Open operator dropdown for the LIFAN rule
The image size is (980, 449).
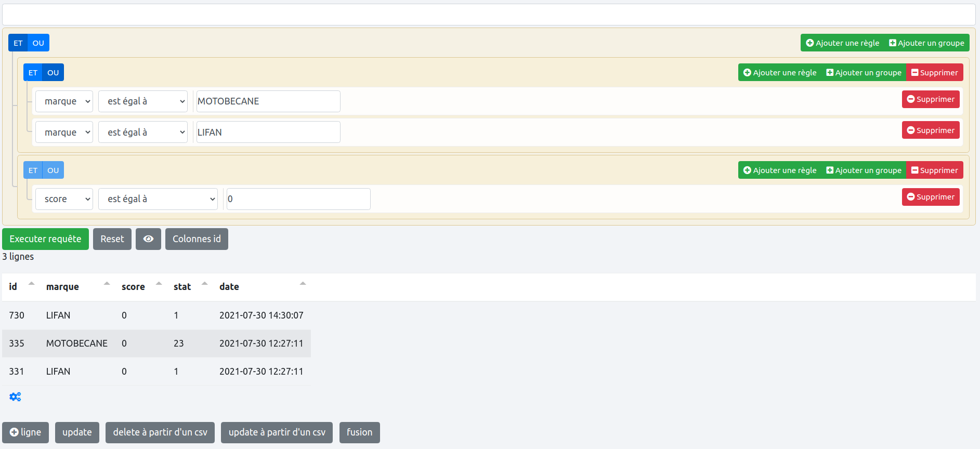pos(142,133)
